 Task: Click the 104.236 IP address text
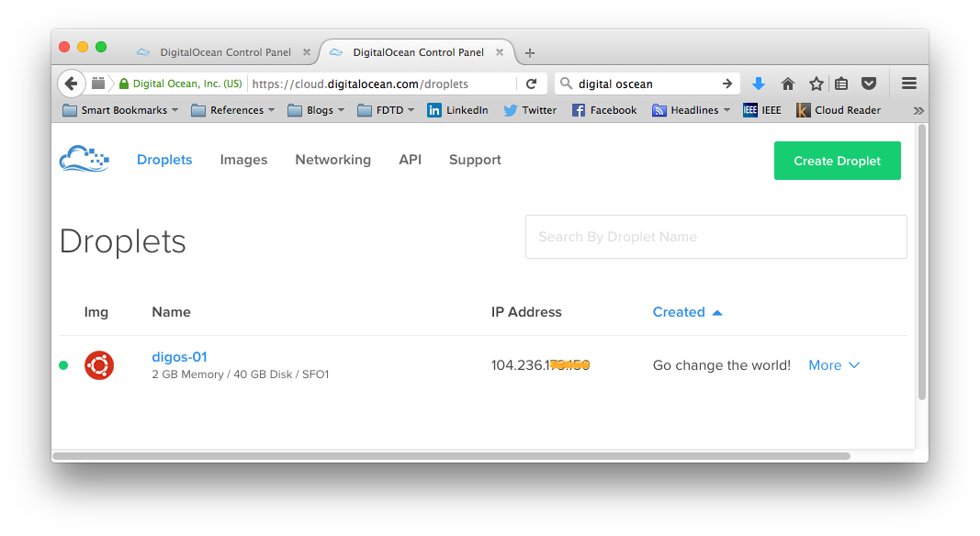[x=541, y=365]
